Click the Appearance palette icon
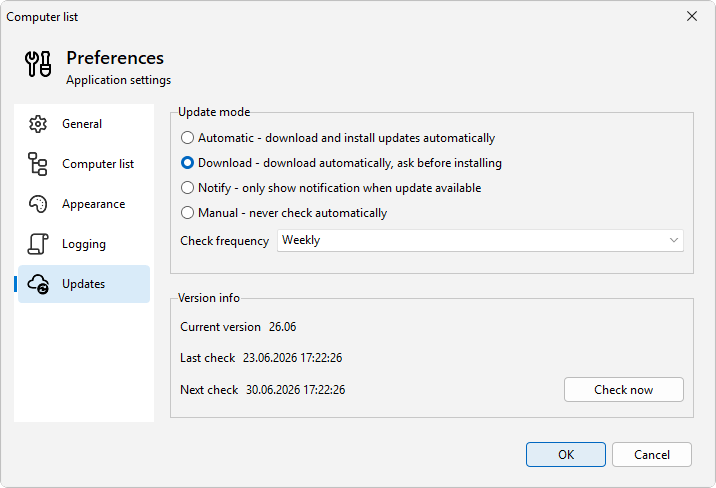716x488 pixels. pos(38,204)
